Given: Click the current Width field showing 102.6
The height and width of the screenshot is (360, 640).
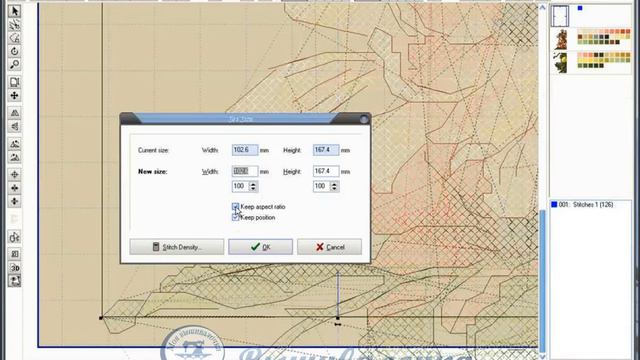Looking at the screenshot, I should point(245,150).
